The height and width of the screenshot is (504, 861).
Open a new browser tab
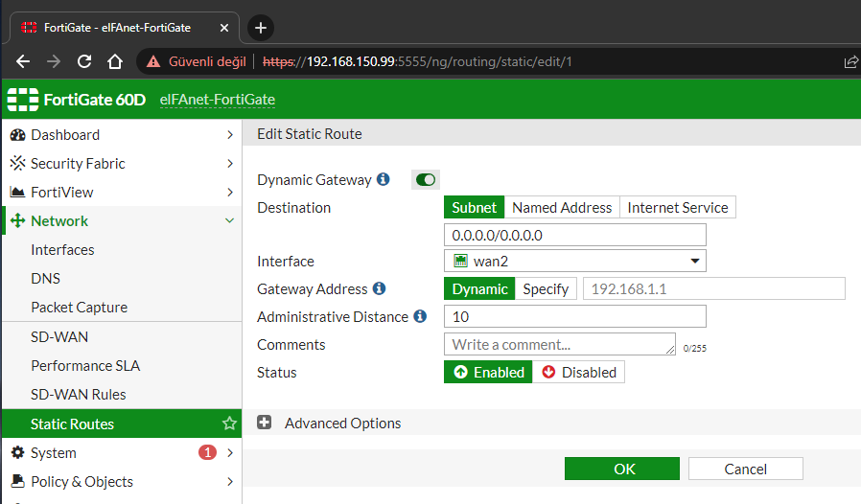pyautogui.click(x=260, y=27)
